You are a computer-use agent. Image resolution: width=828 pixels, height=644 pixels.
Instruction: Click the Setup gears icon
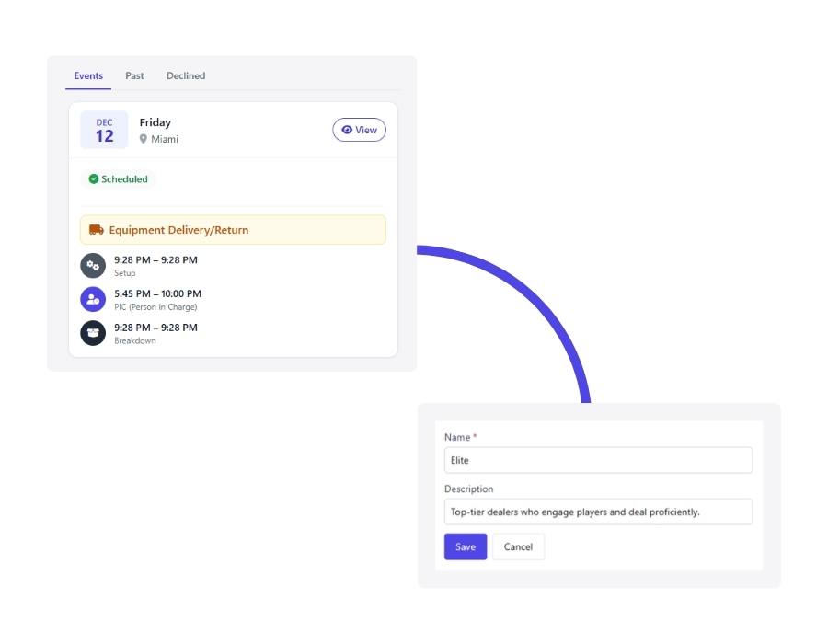point(93,266)
